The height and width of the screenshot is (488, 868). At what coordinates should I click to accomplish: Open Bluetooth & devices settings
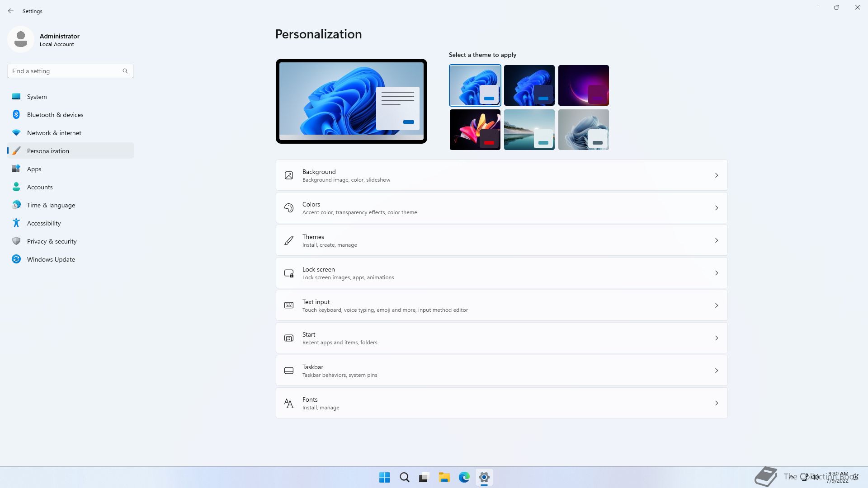coord(55,115)
